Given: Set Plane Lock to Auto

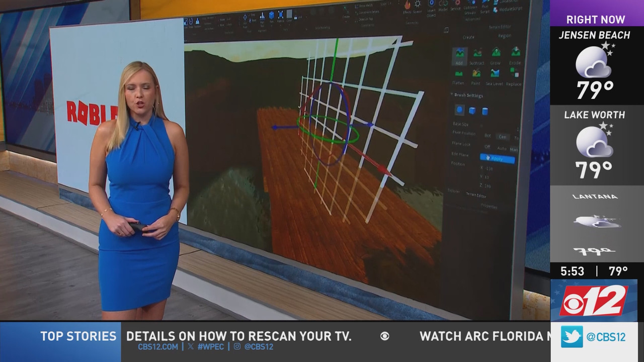Looking at the screenshot, I should coord(502,148).
